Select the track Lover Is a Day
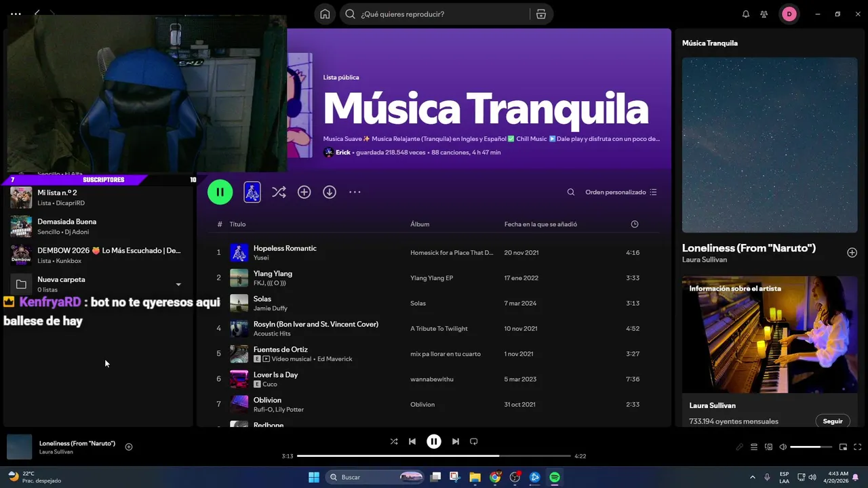 pyautogui.click(x=275, y=375)
